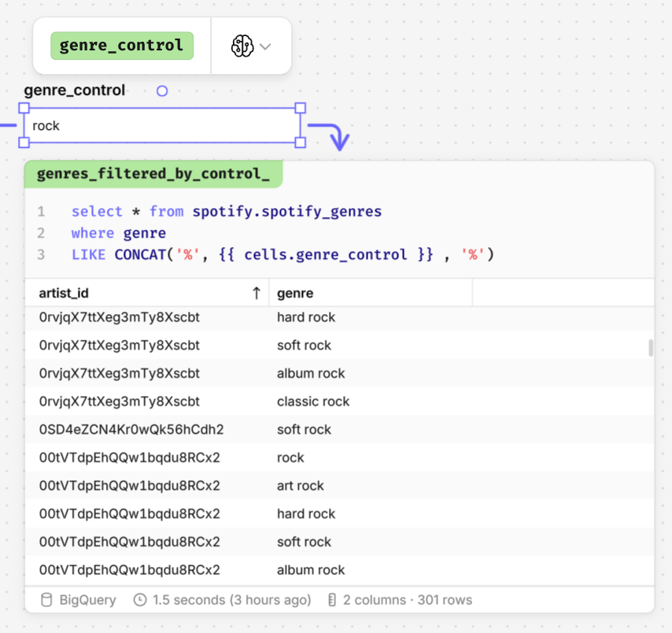672x633 pixels.
Task: Click spotify.spotify_genres table name in query
Action: (286, 212)
